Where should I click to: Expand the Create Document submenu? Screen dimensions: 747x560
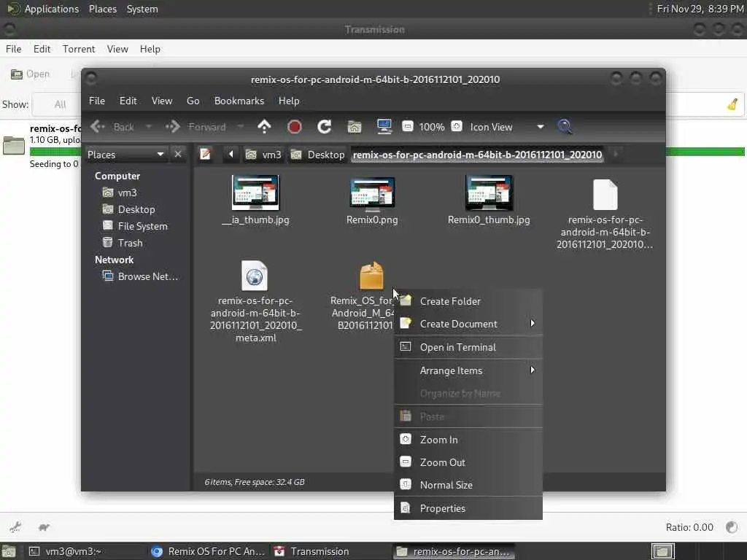coord(468,324)
